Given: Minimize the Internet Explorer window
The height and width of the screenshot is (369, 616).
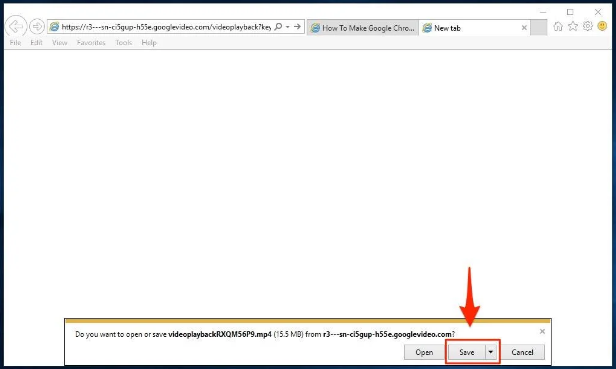Looking at the screenshot, I should (x=543, y=12).
